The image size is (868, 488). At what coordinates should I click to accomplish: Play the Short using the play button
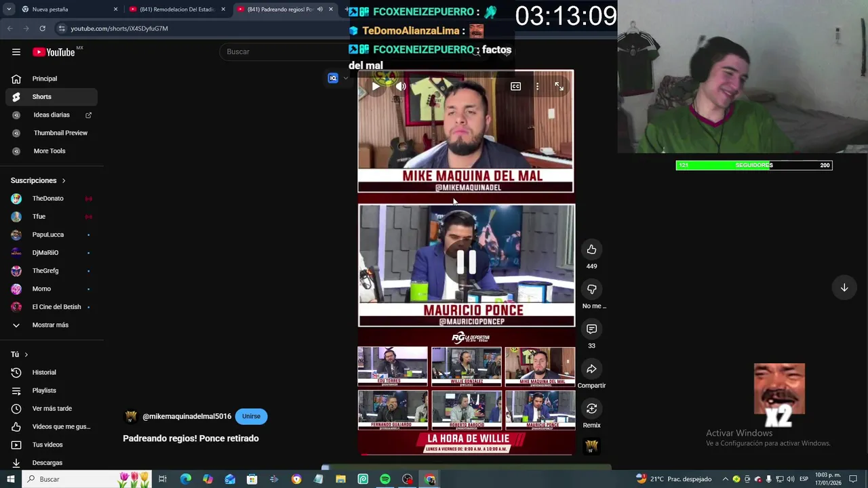376,86
